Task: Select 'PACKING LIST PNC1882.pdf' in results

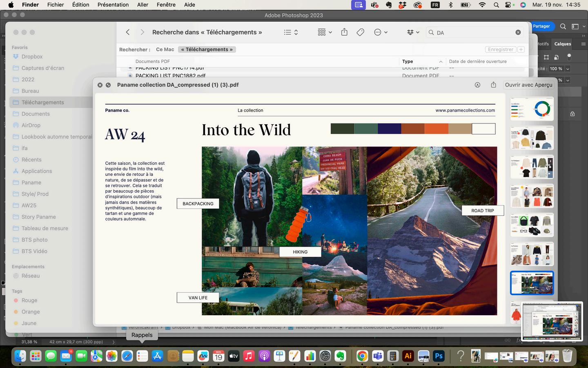Action: (x=170, y=76)
